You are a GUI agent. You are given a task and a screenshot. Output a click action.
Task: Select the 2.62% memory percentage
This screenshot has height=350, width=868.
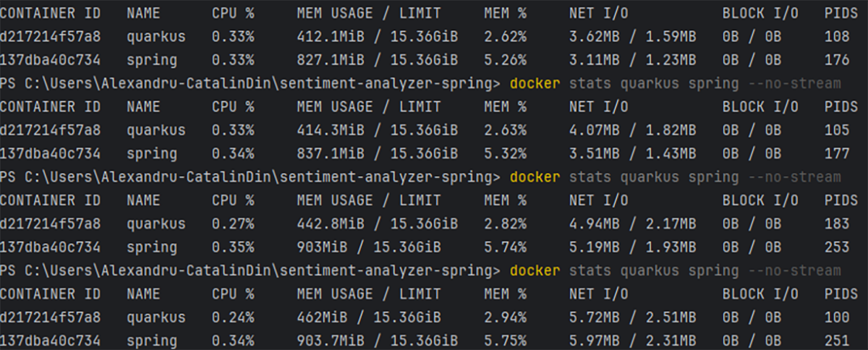[505, 37]
